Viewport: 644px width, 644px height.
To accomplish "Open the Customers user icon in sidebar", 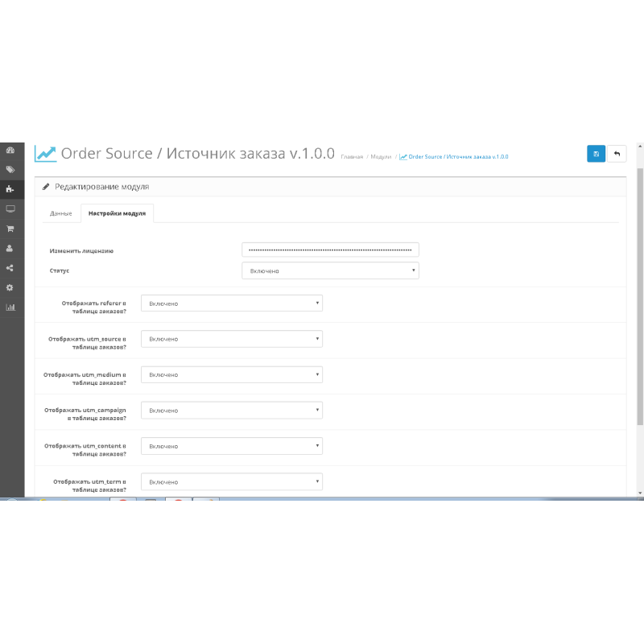I will click(x=10, y=248).
